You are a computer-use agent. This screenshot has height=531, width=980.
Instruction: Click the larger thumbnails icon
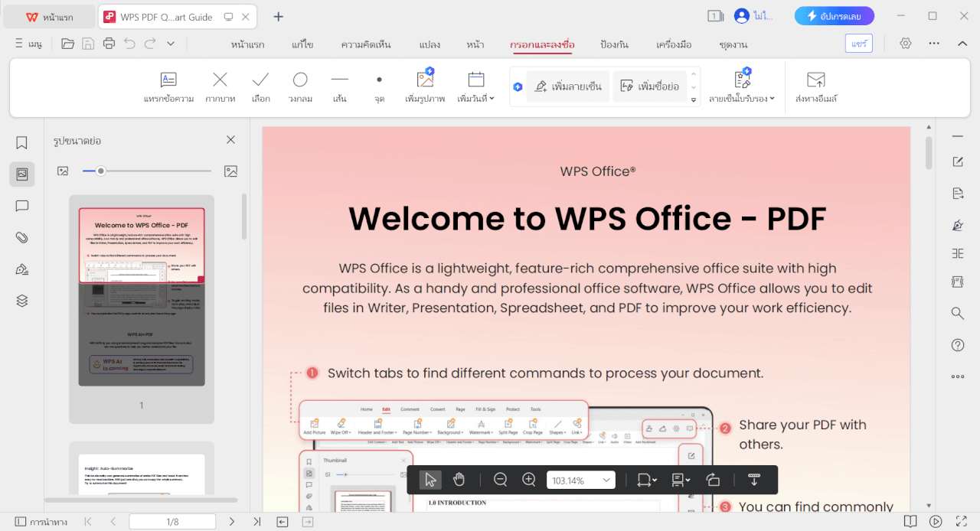(x=230, y=171)
